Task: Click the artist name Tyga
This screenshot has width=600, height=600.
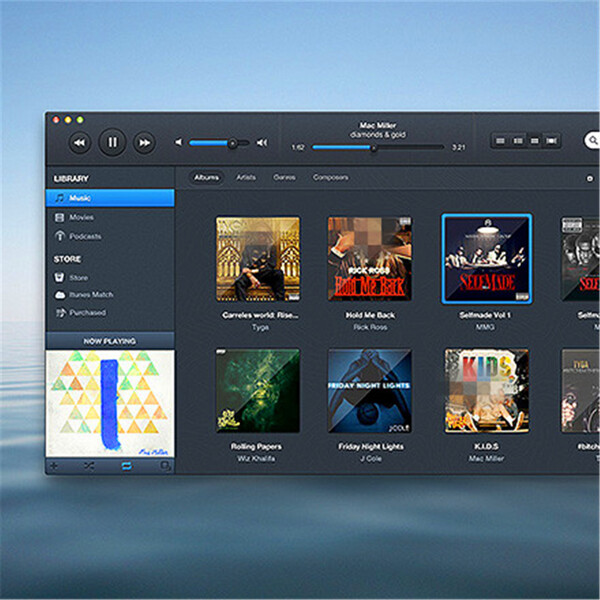Action: point(260,328)
